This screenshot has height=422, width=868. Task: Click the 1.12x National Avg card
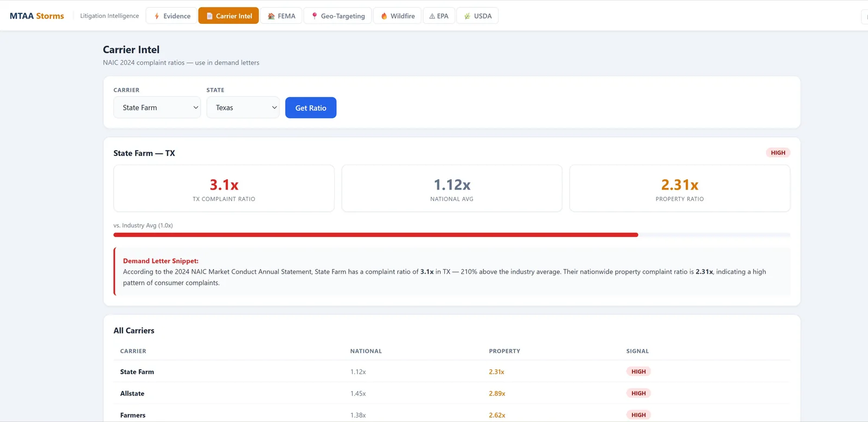pyautogui.click(x=452, y=188)
